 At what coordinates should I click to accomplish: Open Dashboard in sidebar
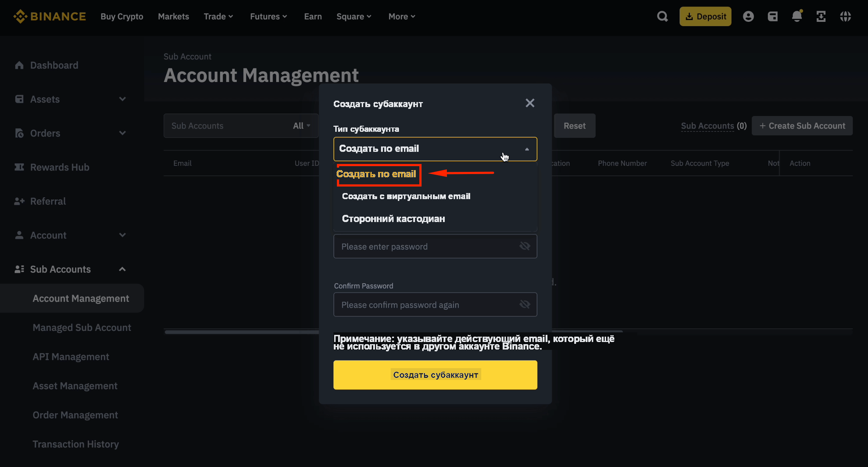(x=54, y=65)
